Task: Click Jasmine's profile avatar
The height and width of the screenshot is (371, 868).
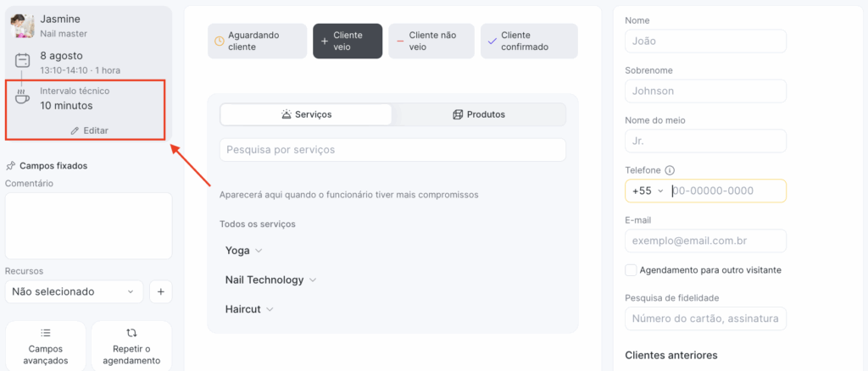Action: tap(23, 25)
